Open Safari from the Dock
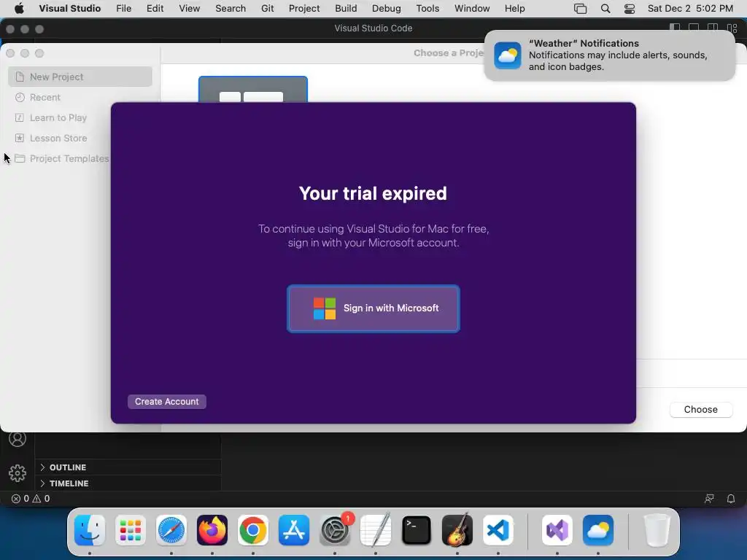 pos(171,530)
